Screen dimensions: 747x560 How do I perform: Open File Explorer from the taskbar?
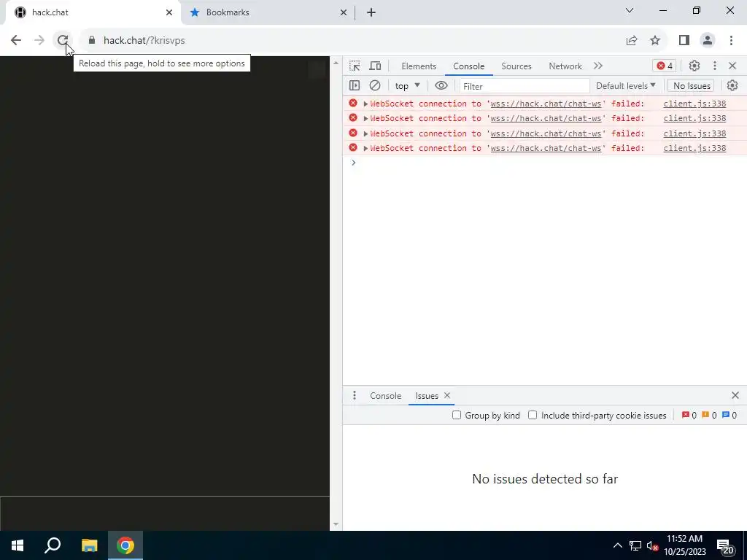click(x=89, y=545)
